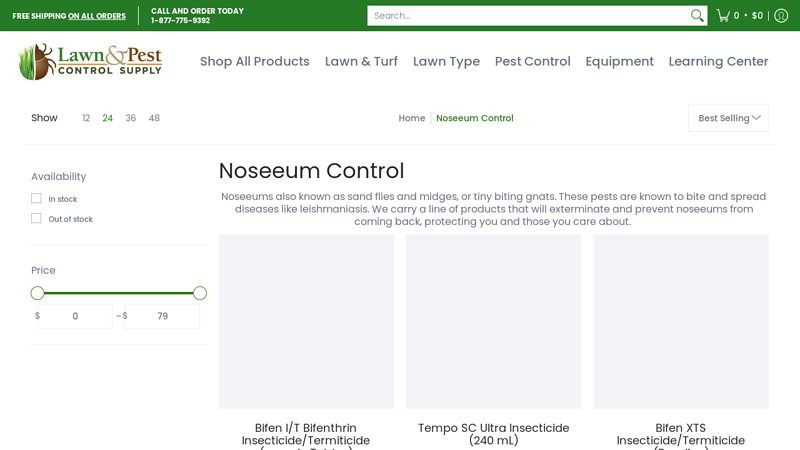The width and height of the screenshot is (800, 450).
Task: Click the Lawn & Pest Control Supply logo
Action: 90,62
